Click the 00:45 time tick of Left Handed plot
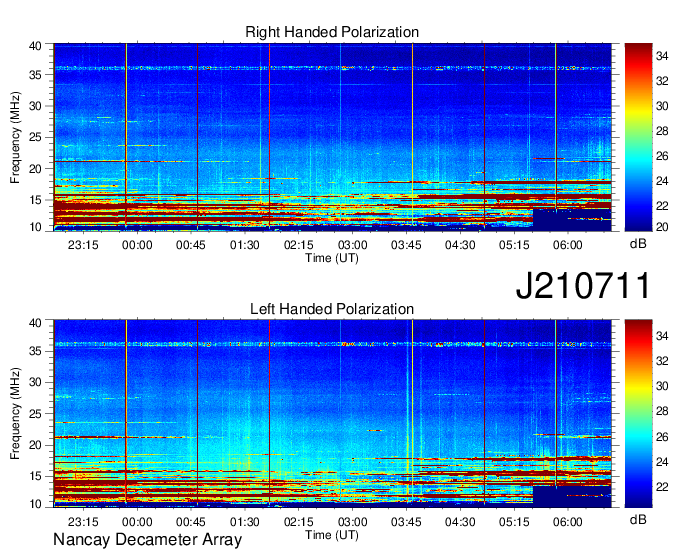The height and width of the screenshot is (552, 680). (x=191, y=521)
